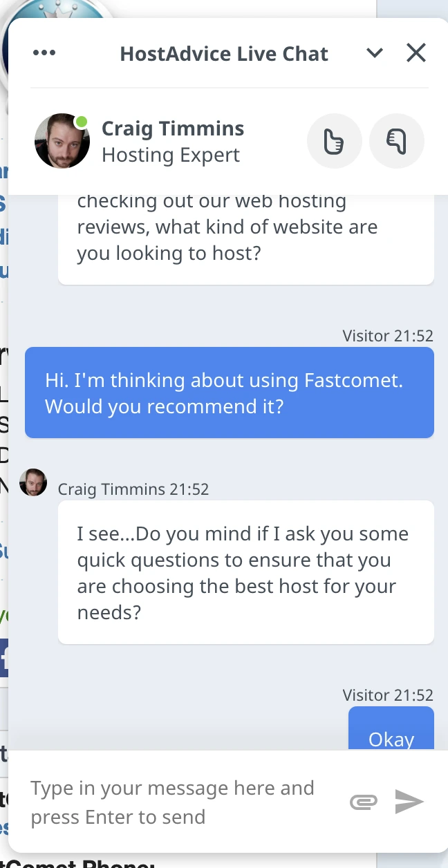Close the live chat window

pos(416,53)
